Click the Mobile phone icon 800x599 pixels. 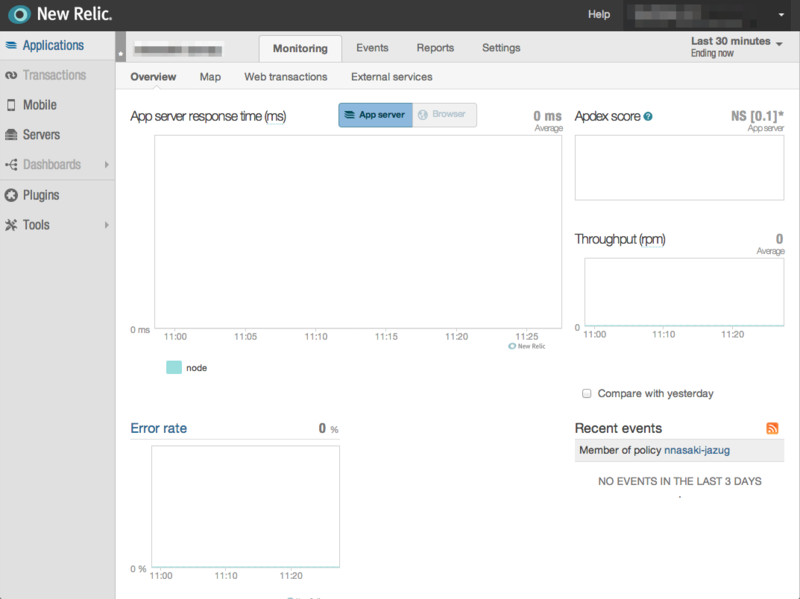(11, 105)
